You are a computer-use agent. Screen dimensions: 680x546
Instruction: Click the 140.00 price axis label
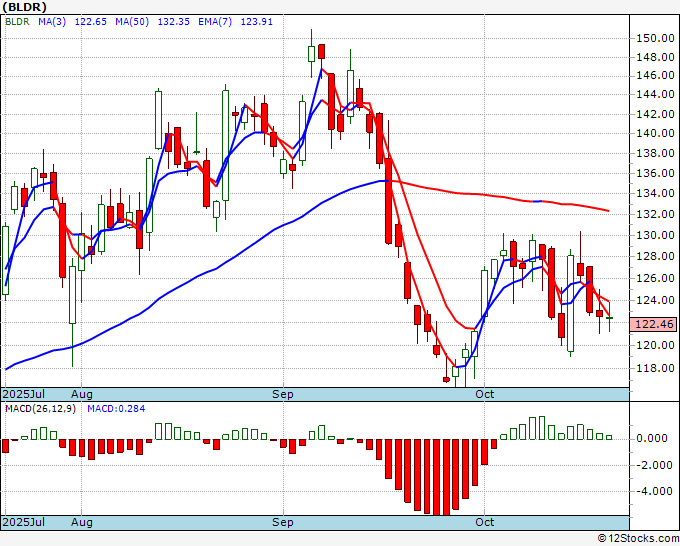(x=655, y=134)
